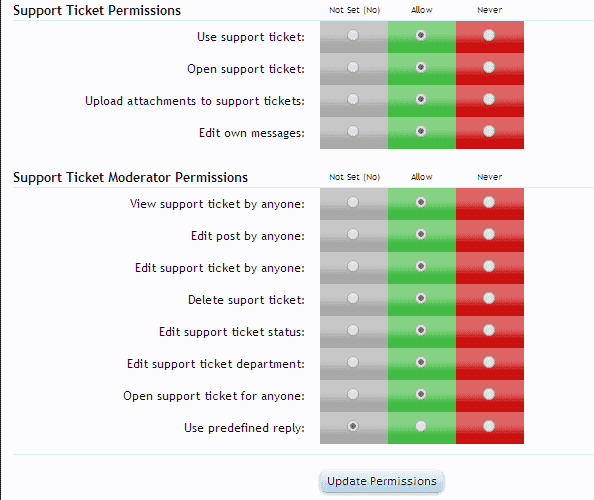
Task: Select Not Set for Open support ticket
Action: (353, 67)
